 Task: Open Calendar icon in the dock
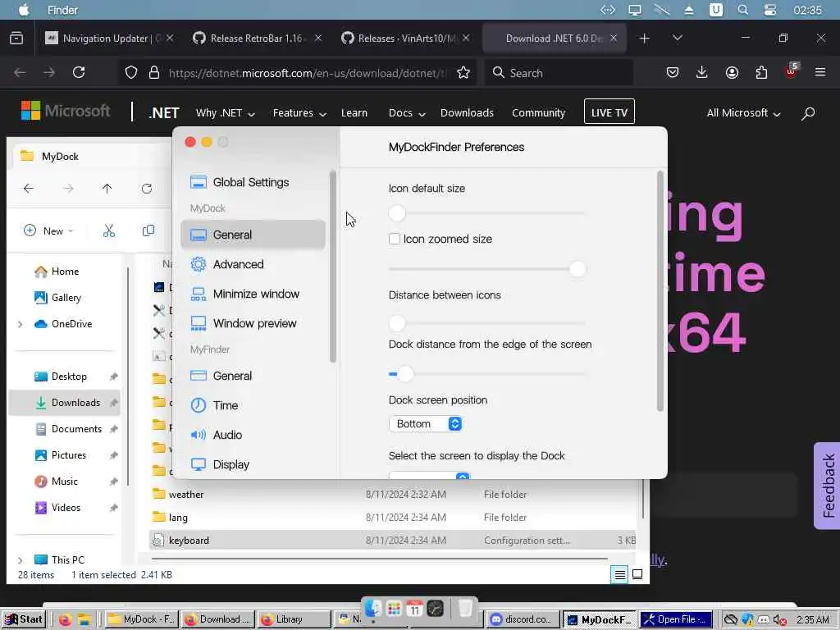pyautogui.click(x=414, y=609)
